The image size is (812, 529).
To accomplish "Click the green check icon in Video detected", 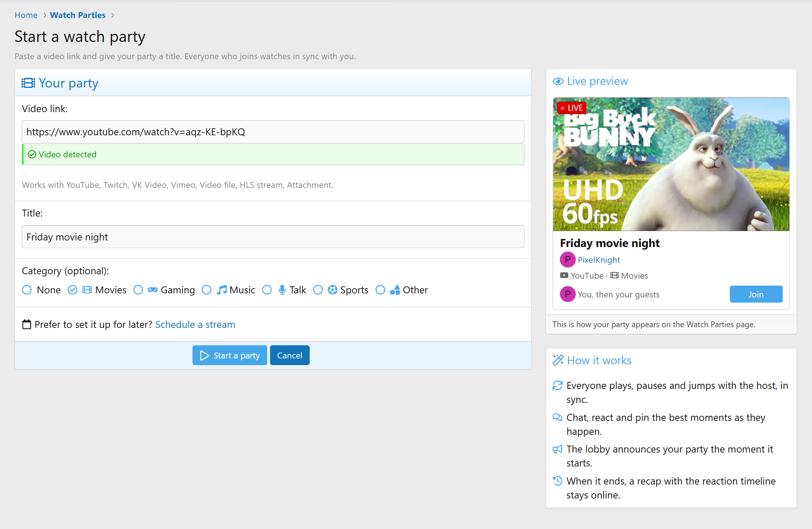I will tap(32, 154).
